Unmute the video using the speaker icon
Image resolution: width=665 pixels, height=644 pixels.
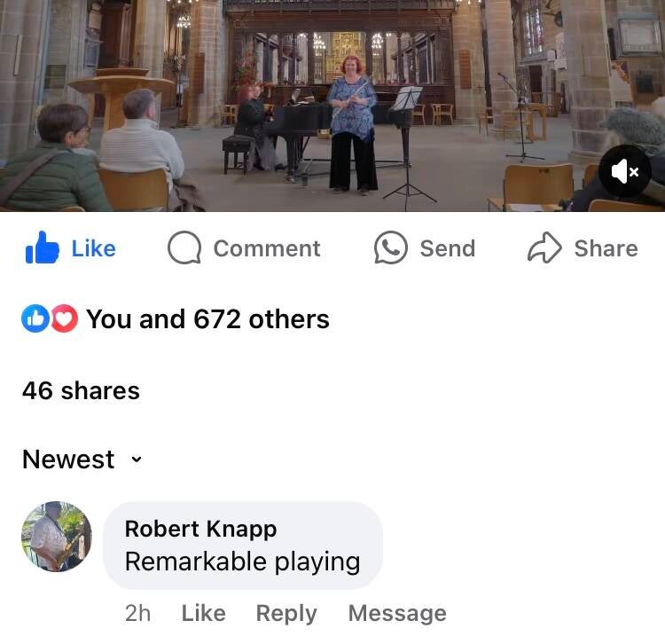click(x=625, y=171)
